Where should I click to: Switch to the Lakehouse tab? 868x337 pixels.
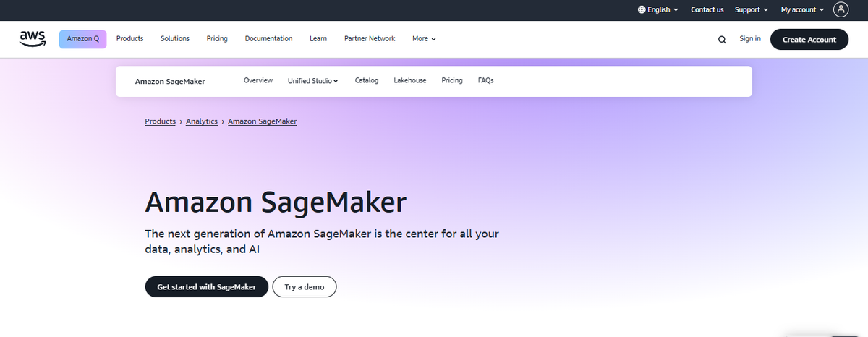tap(410, 81)
